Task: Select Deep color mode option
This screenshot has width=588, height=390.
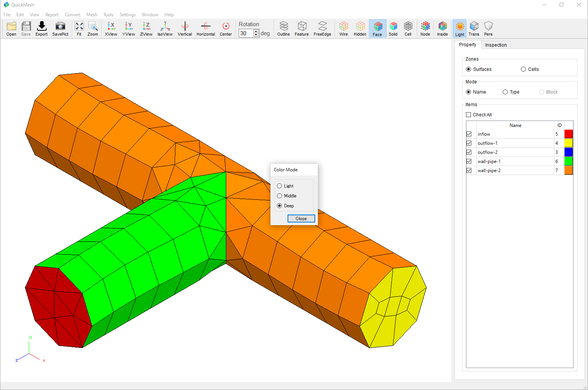Action: (280, 206)
